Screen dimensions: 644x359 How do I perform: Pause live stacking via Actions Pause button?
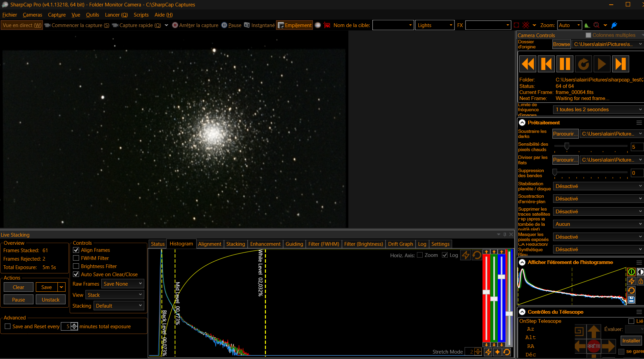tap(19, 300)
